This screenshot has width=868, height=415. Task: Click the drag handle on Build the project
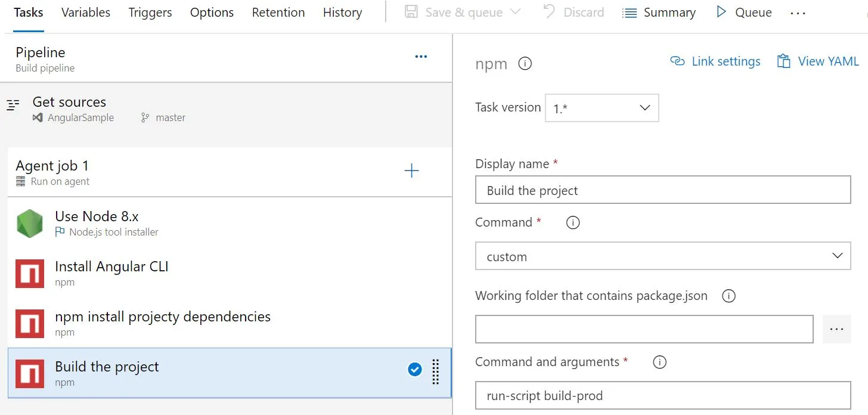[x=435, y=371]
